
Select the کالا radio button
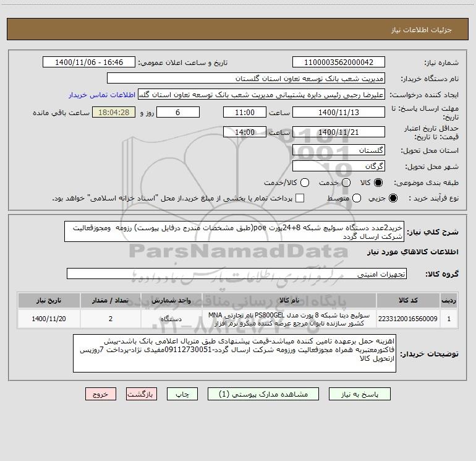378,183
